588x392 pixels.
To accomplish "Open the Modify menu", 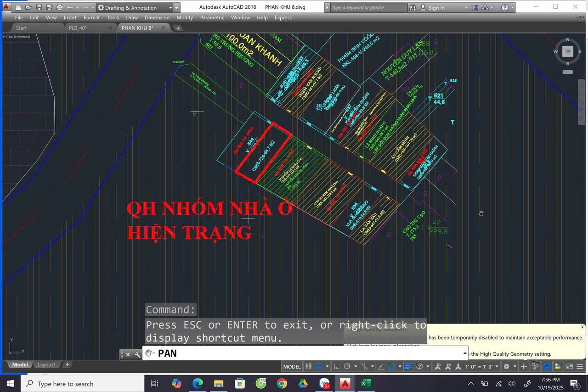I will [185, 17].
